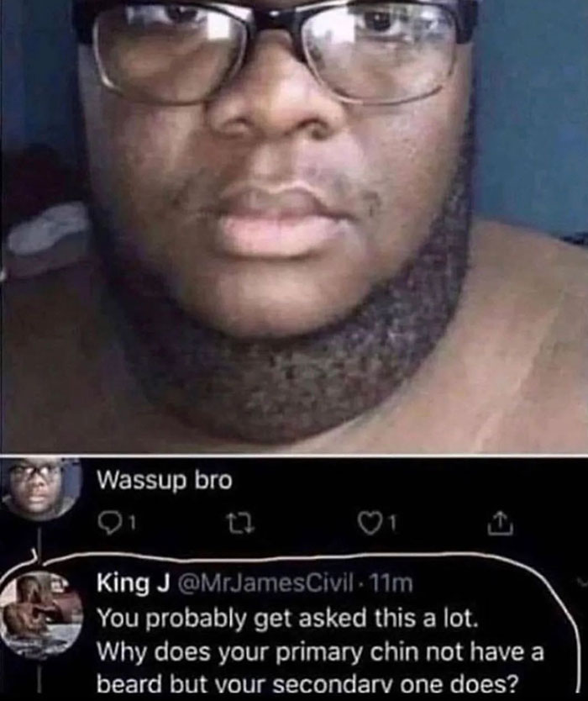Open the share icon on the tweet
Screen dimensions: 588x701
tap(500, 523)
